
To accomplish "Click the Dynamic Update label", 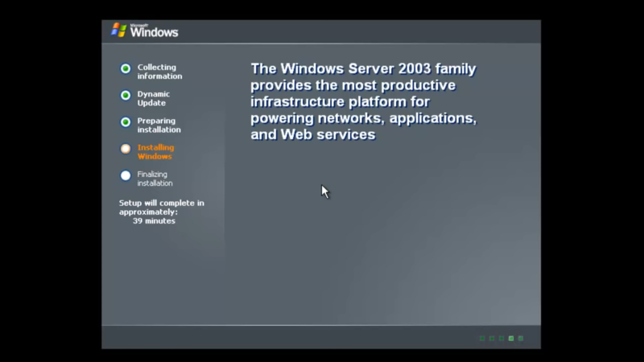I will click(154, 98).
